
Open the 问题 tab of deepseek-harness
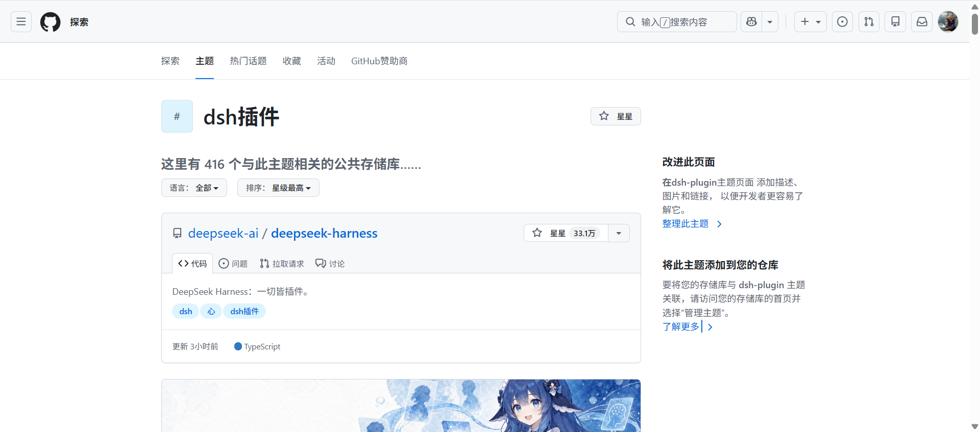[233, 264]
